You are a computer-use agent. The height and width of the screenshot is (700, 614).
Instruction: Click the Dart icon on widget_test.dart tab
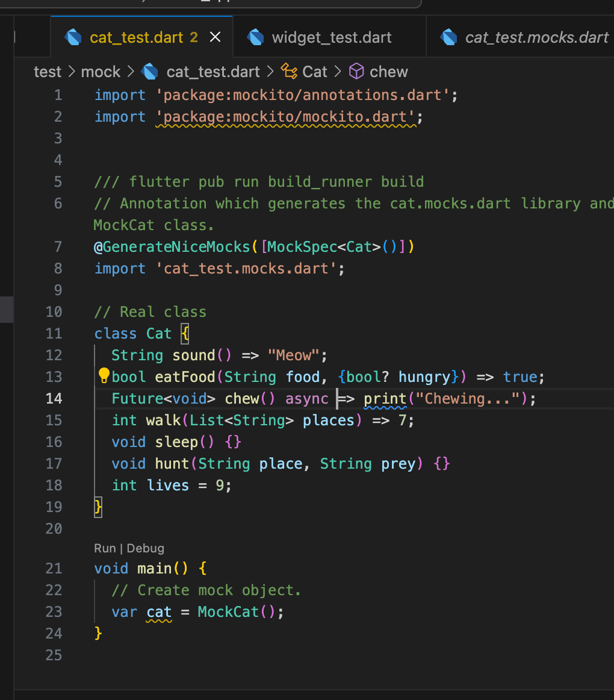(255, 37)
